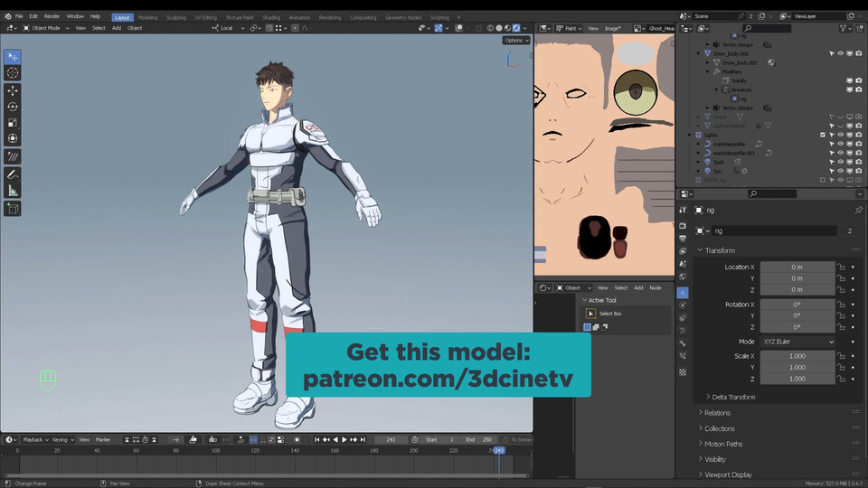Open the Render properties tab icon

(x=683, y=226)
